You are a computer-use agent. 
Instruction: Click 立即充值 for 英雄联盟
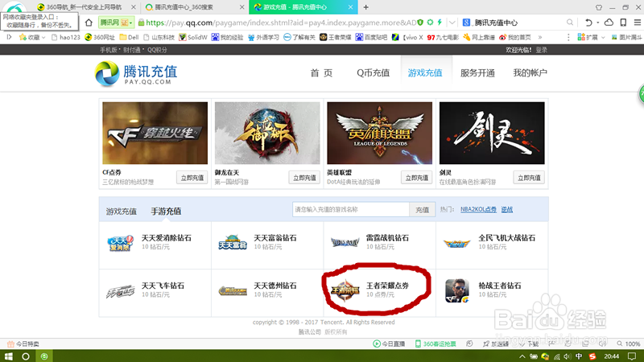(416, 178)
